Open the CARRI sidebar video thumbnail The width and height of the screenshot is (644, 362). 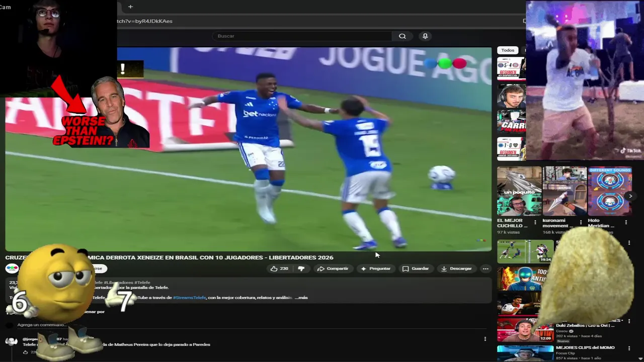pos(511,121)
